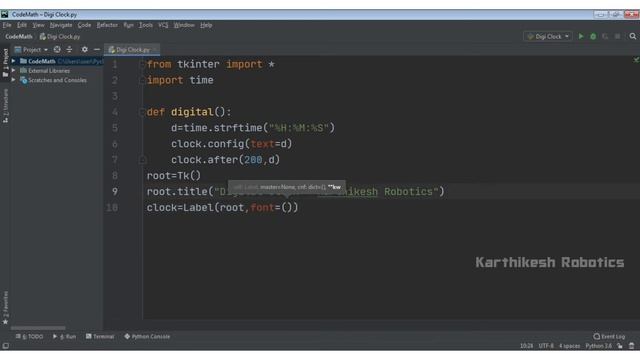Image resolution: width=640 pixels, height=360 pixels.
Task: Click the lock icon in the status bar
Action: 620,346
